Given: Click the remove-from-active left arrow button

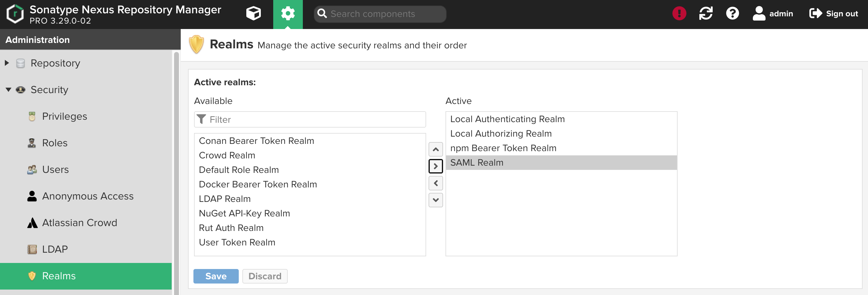Looking at the screenshot, I should 435,183.
